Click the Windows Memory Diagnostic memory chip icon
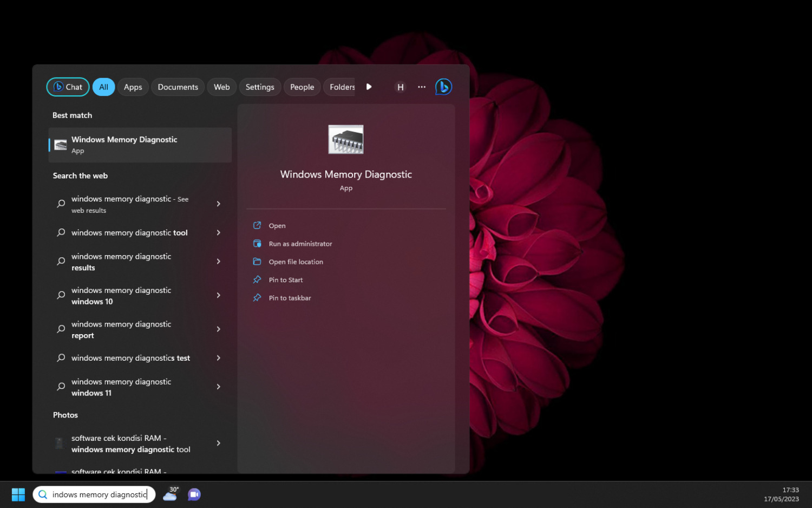This screenshot has width=812, height=508. pos(346,139)
